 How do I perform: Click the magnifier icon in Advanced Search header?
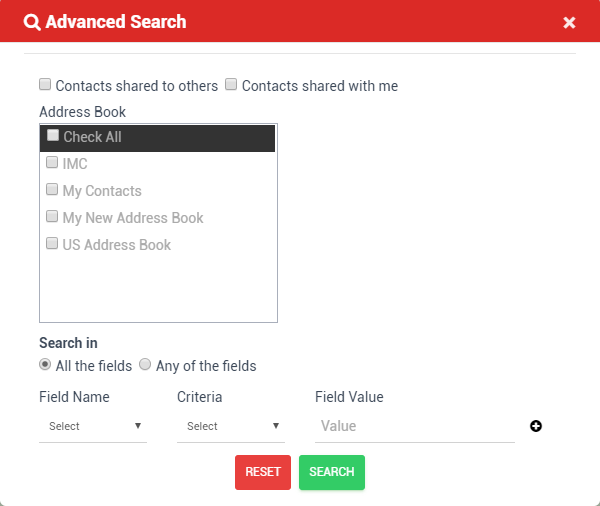[32, 22]
